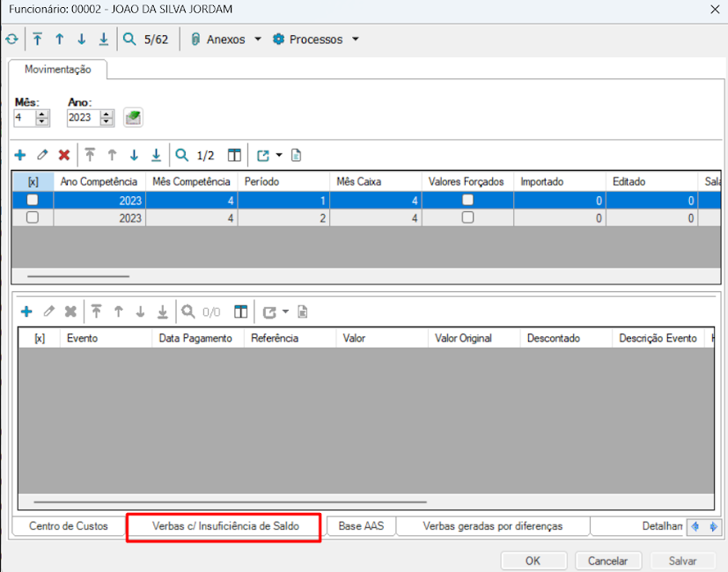Click the lower grid horizontal scrollbar

pos(231,502)
